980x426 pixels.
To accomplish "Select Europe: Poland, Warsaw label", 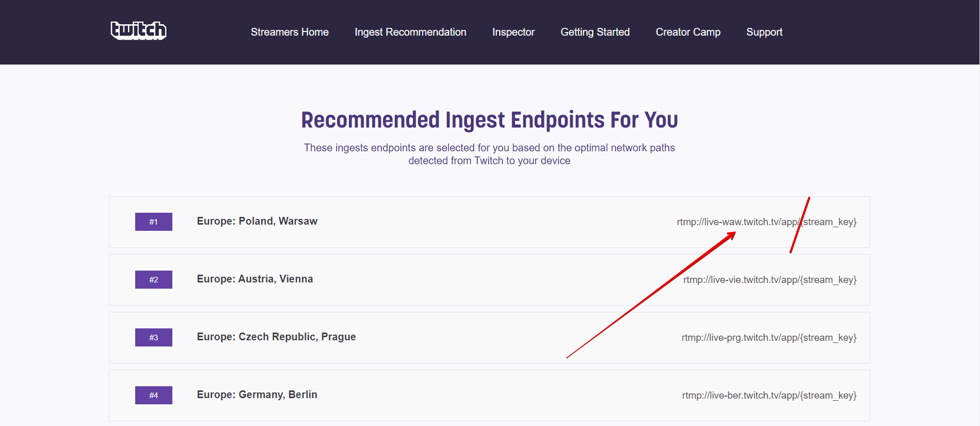I will pyautogui.click(x=257, y=221).
